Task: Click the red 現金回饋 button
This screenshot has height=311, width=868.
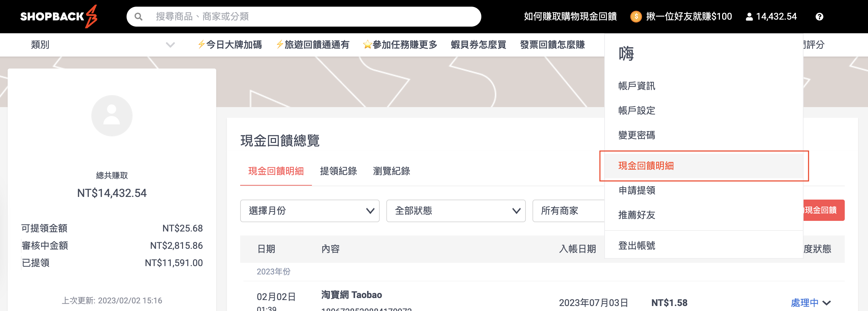Action: [824, 210]
